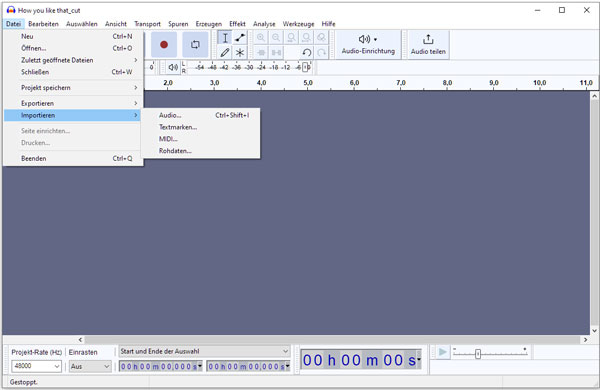Open Start und Ende der Auswahl dropdown

[x=205, y=351]
